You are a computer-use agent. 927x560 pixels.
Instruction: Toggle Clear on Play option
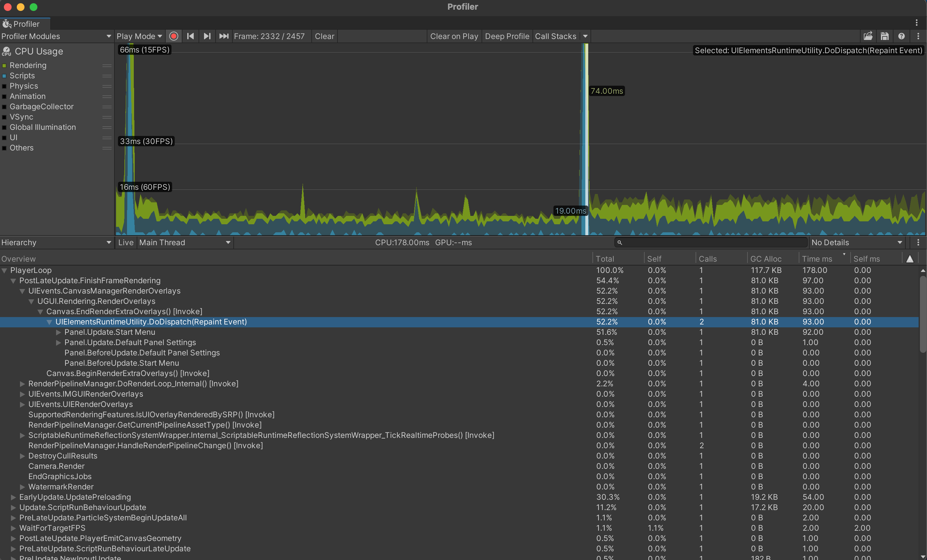point(454,36)
